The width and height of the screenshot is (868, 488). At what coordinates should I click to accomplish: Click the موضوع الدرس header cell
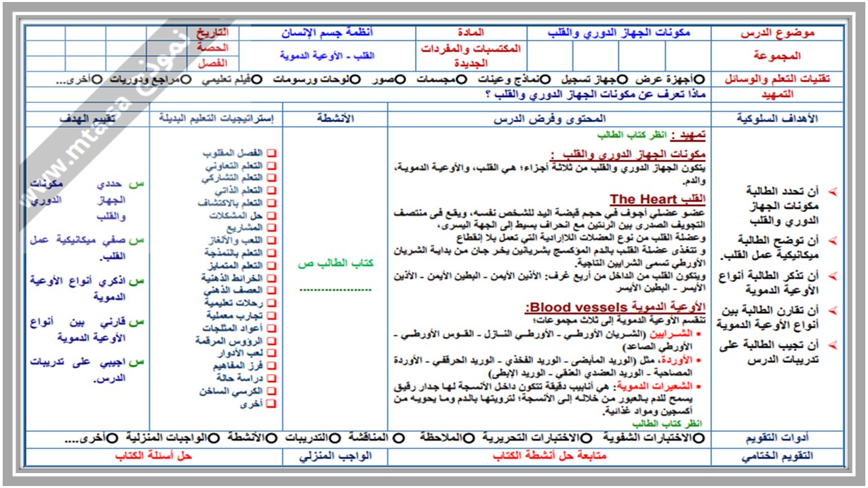777,33
